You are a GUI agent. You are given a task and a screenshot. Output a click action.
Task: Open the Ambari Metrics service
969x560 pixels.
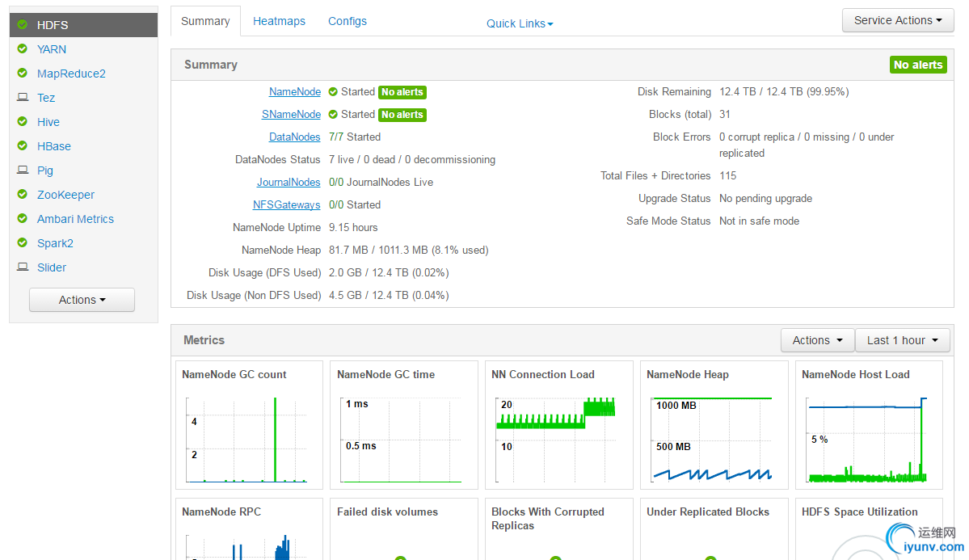tap(75, 219)
